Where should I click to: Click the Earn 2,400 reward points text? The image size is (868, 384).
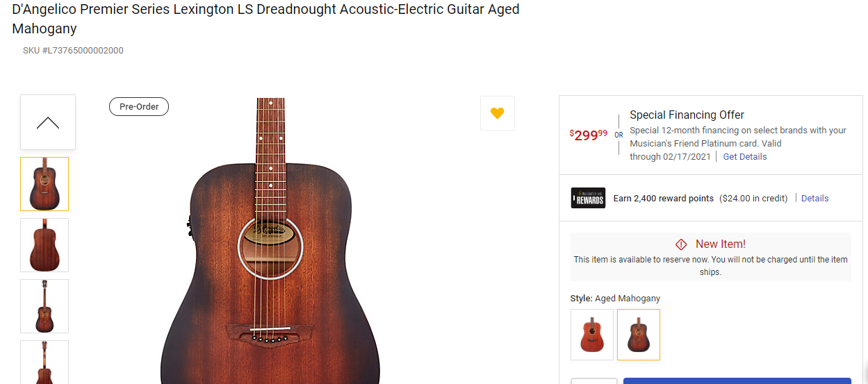point(663,199)
